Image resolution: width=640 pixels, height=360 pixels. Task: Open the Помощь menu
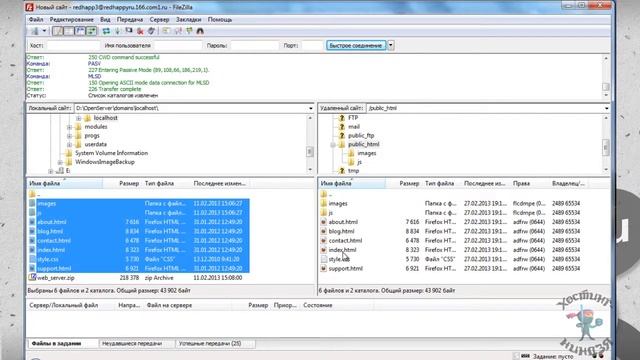pyautogui.click(x=220, y=20)
